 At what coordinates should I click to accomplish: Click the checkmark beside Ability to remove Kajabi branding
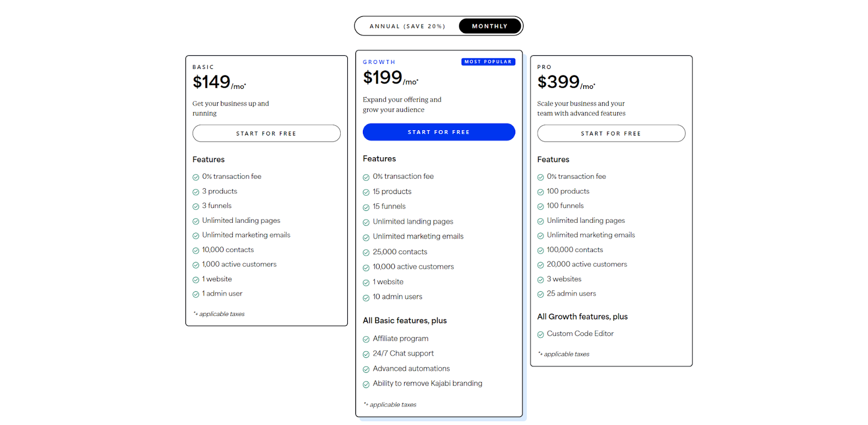[366, 383]
